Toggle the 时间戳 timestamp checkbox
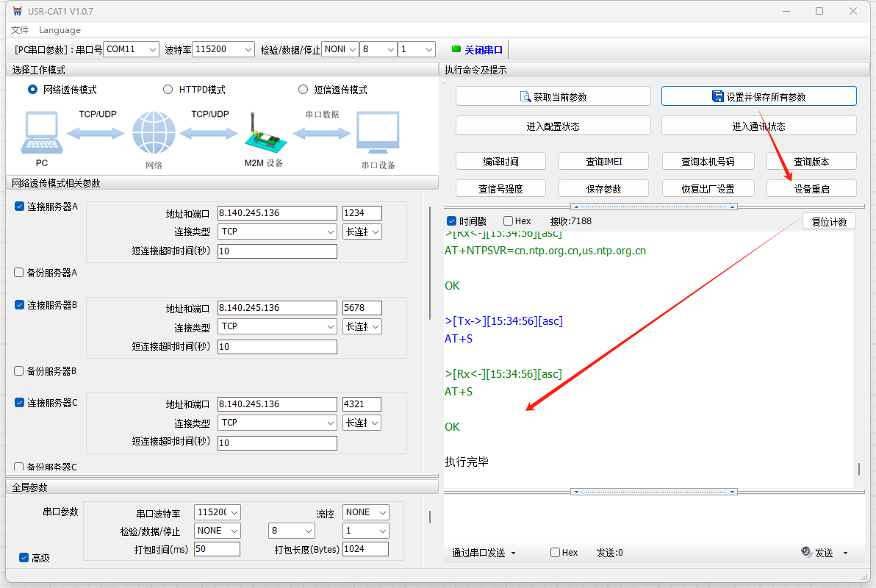Viewport: 876px width, 588px height. click(452, 221)
